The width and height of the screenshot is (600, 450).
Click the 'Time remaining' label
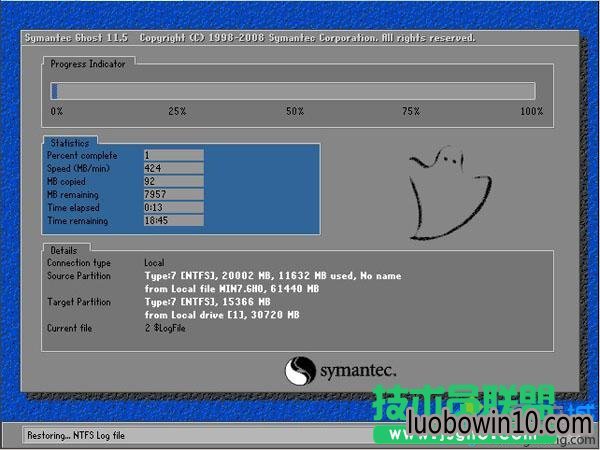pyautogui.click(x=77, y=221)
